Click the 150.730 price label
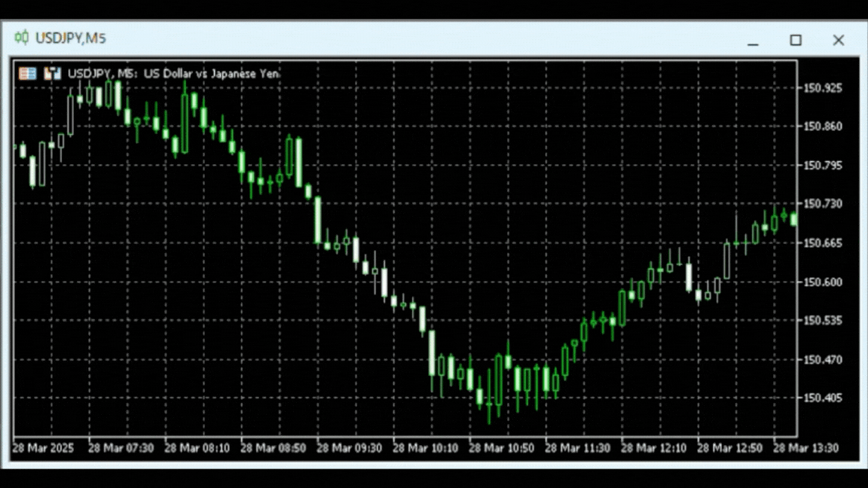 (x=823, y=204)
